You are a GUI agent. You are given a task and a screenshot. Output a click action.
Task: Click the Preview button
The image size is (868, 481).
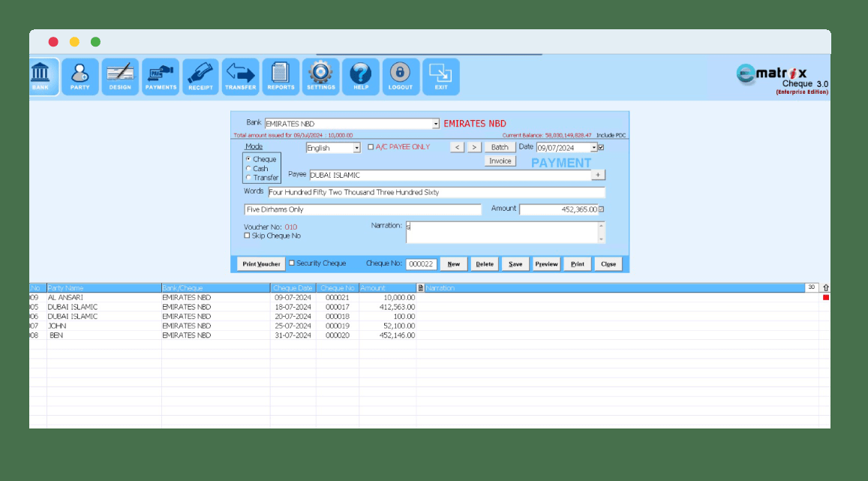point(546,264)
